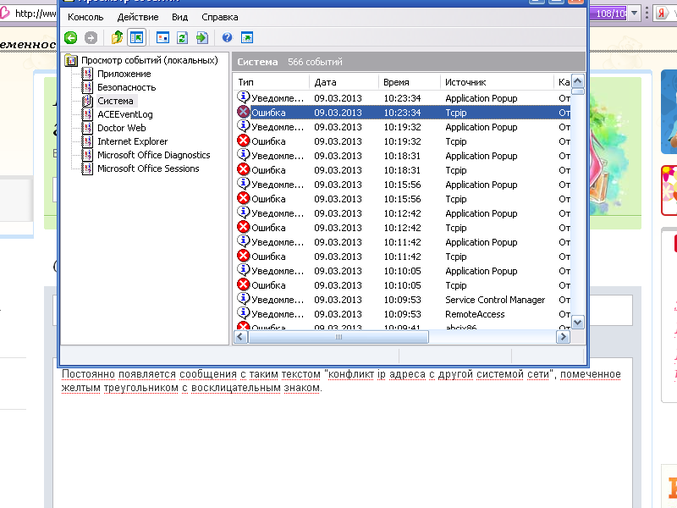Click the event list scroll down arrow

pyautogui.click(x=577, y=322)
